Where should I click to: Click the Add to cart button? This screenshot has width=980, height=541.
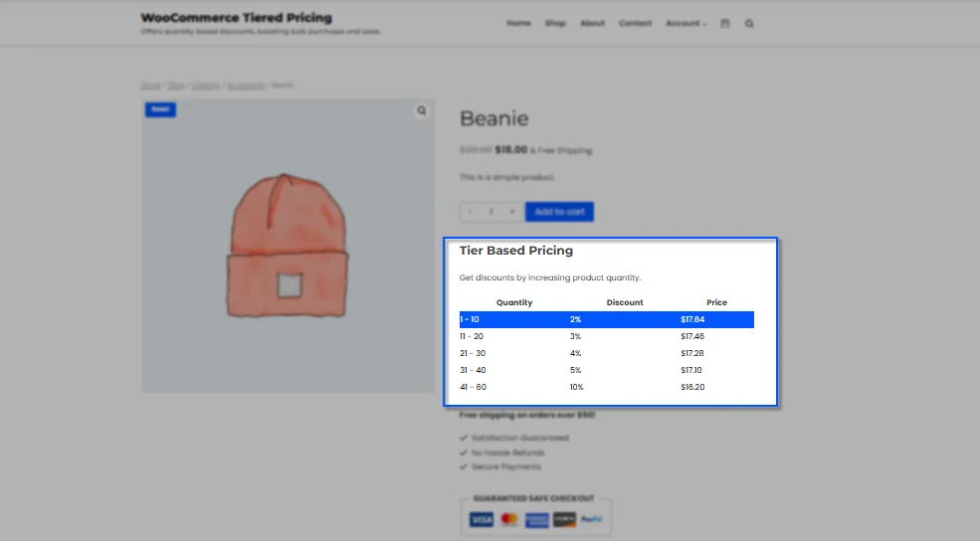pyautogui.click(x=559, y=212)
